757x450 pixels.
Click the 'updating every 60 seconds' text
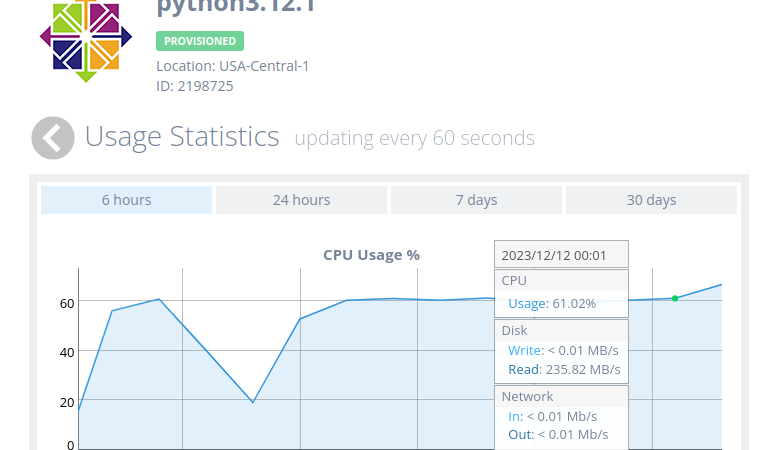pyautogui.click(x=414, y=138)
